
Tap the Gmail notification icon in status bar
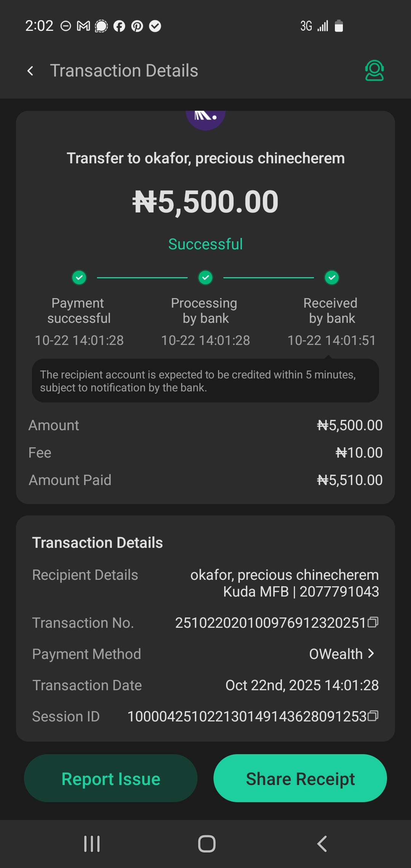coord(83,26)
